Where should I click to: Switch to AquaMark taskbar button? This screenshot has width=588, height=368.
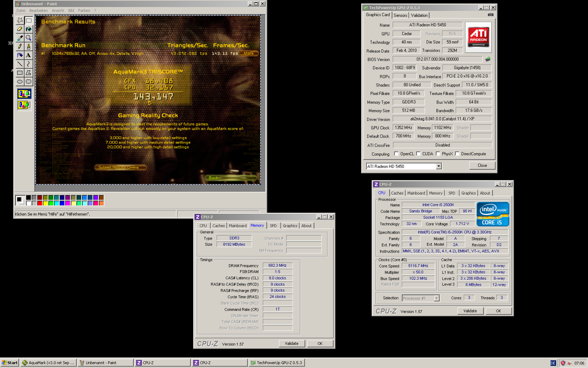coord(49,363)
